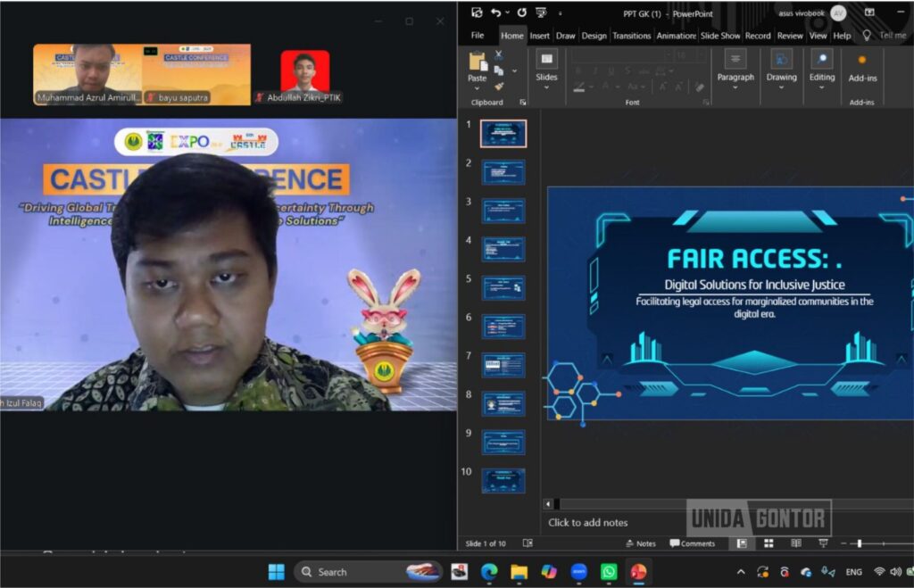Open the File menu
This screenshot has width=914, height=588.
click(x=478, y=36)
